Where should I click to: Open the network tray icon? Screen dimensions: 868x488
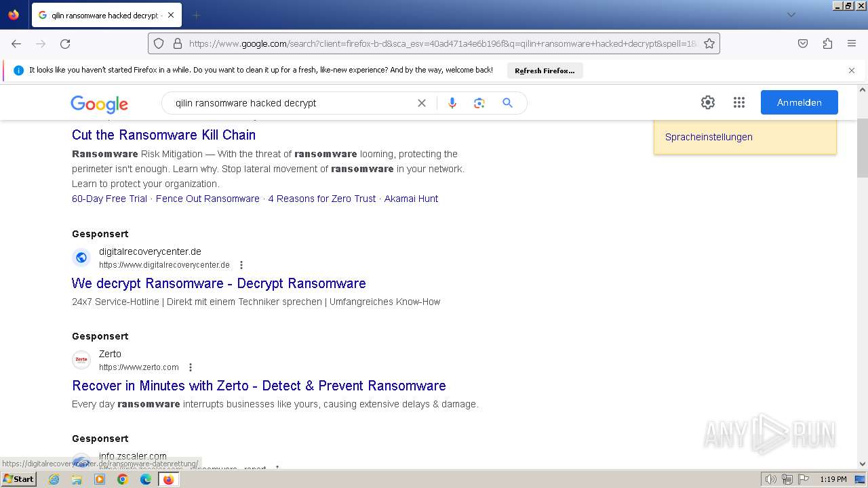[787, 479]
